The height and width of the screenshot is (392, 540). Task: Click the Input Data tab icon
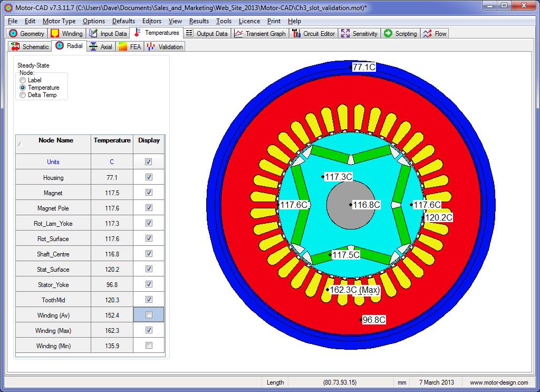pyautogui.click(x=93, y=33)
